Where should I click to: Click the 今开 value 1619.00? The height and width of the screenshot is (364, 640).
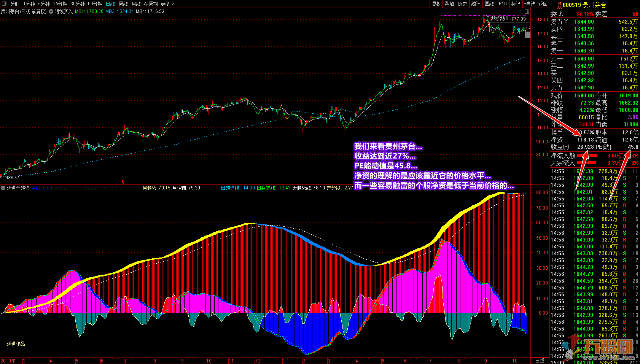629,95
